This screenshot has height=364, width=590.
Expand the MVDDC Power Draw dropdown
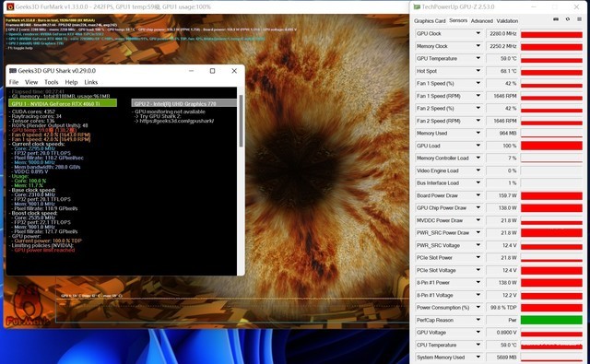(x=478, y=220)
